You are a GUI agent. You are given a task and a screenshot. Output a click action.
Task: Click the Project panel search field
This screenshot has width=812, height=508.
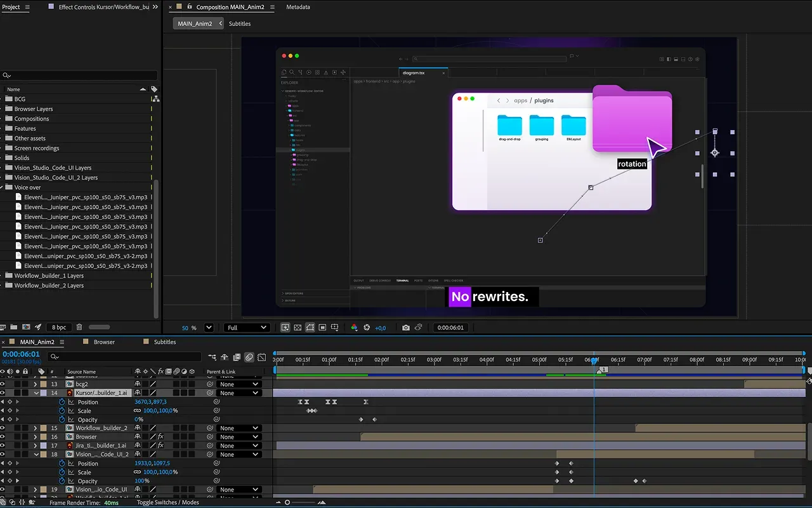(x=79, y=75)
